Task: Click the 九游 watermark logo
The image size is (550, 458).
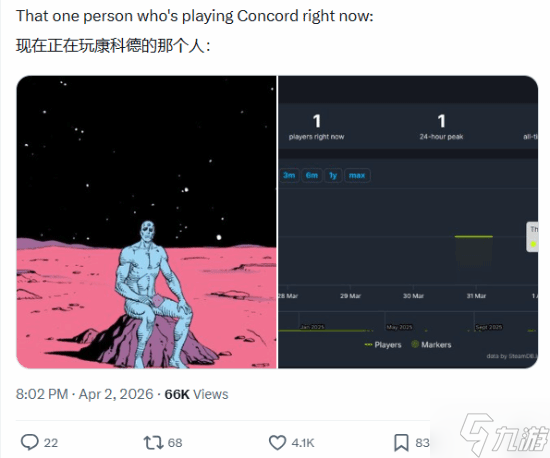Action: click(x=505, y=435)
